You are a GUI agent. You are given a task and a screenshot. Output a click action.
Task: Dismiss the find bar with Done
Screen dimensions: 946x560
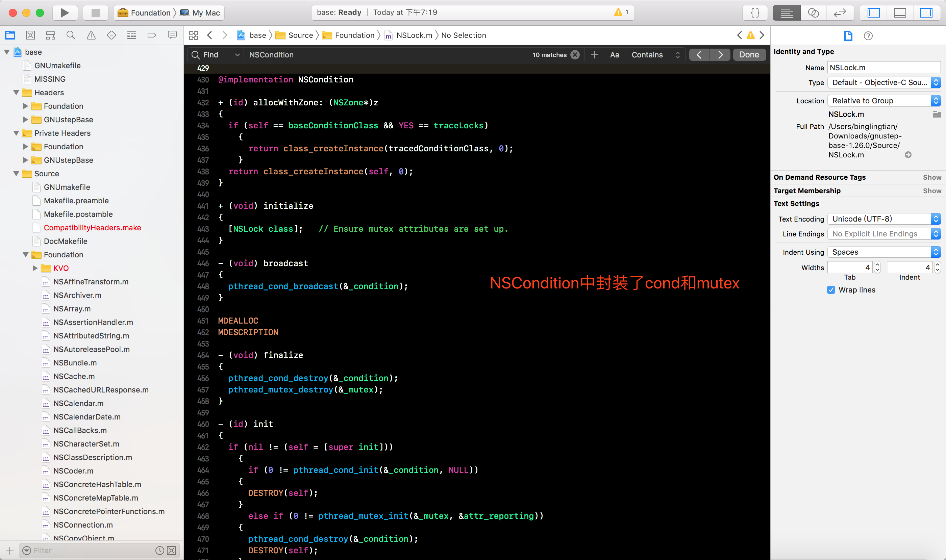pyautogui.click(x=749, y=55)
